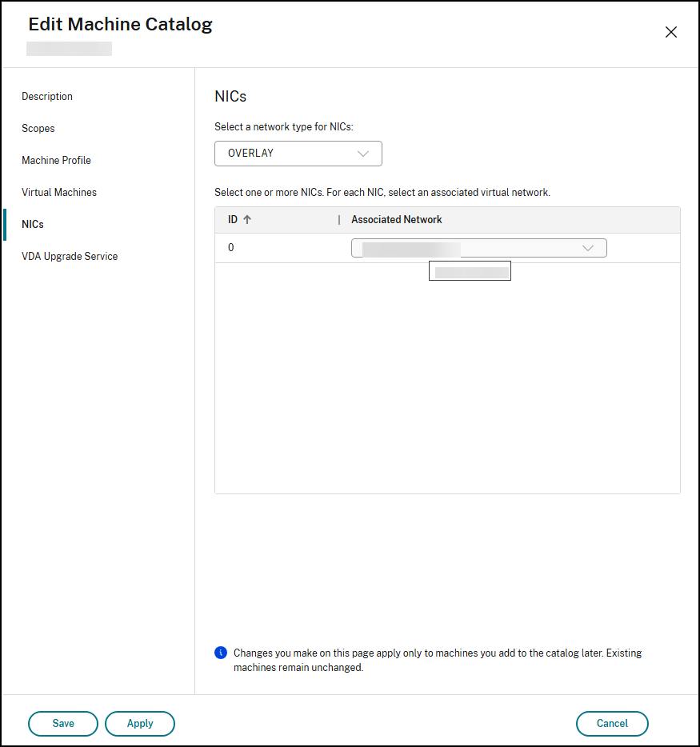Image resolution: width=700 pixels, height=747 pixels.
Task: Open the VDA Upgrade Service page
Action: pos(70,256)
